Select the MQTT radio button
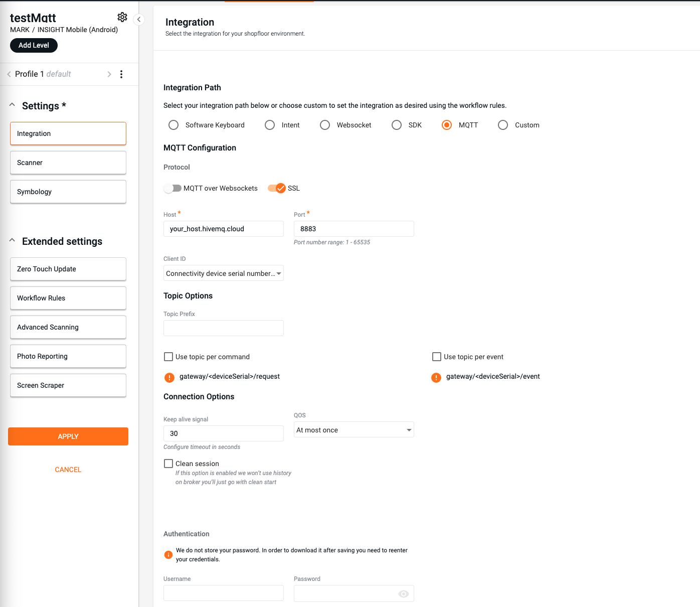Screen dimensions: 700x607 (447, 125)
